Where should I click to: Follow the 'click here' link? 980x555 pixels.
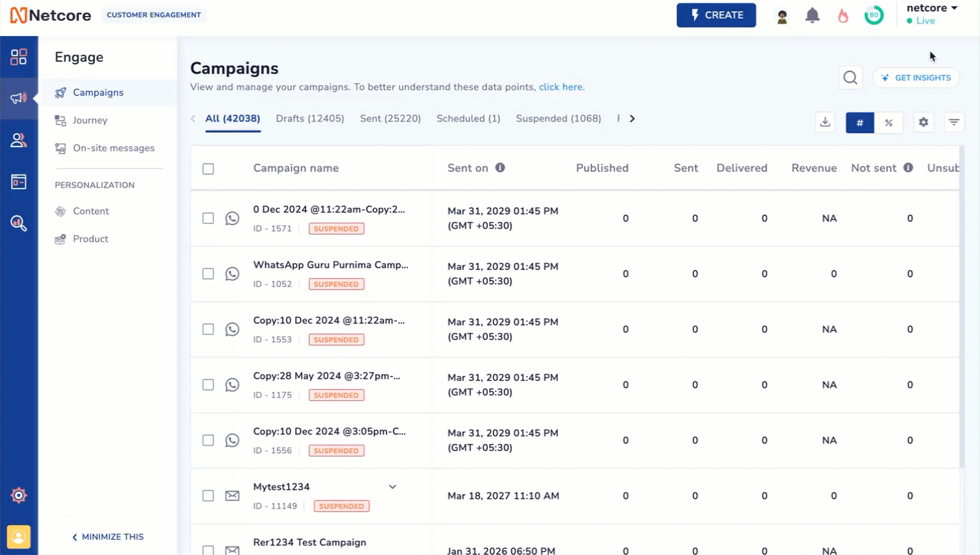[x=561, y=87]
